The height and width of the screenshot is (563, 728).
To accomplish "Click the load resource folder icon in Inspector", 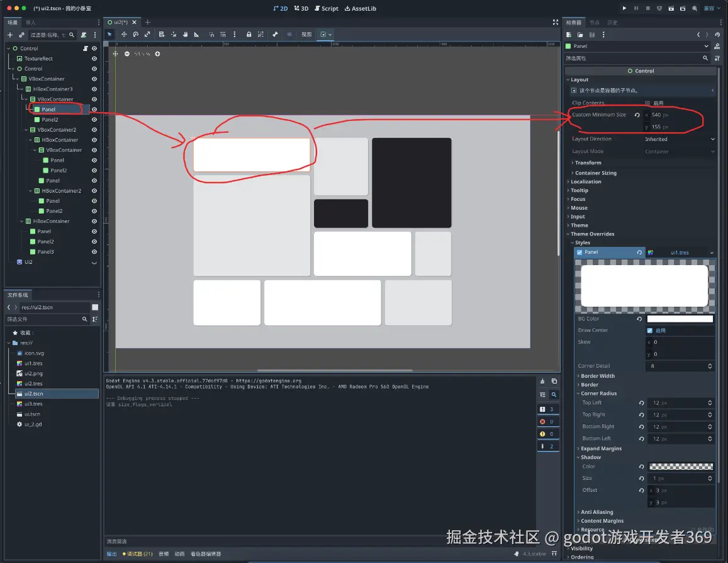I will click(x=580, y=35).
